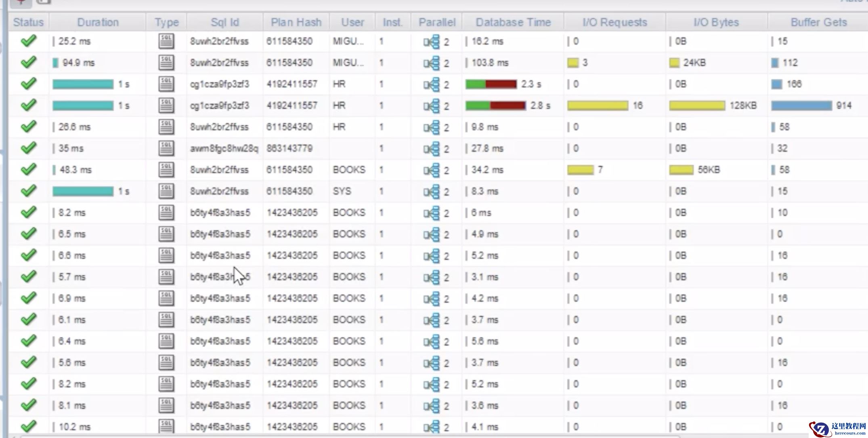Click the Plan Hash column header
Image resolution: width=868 pixels, height=438 pixels.
pos(296,22)
